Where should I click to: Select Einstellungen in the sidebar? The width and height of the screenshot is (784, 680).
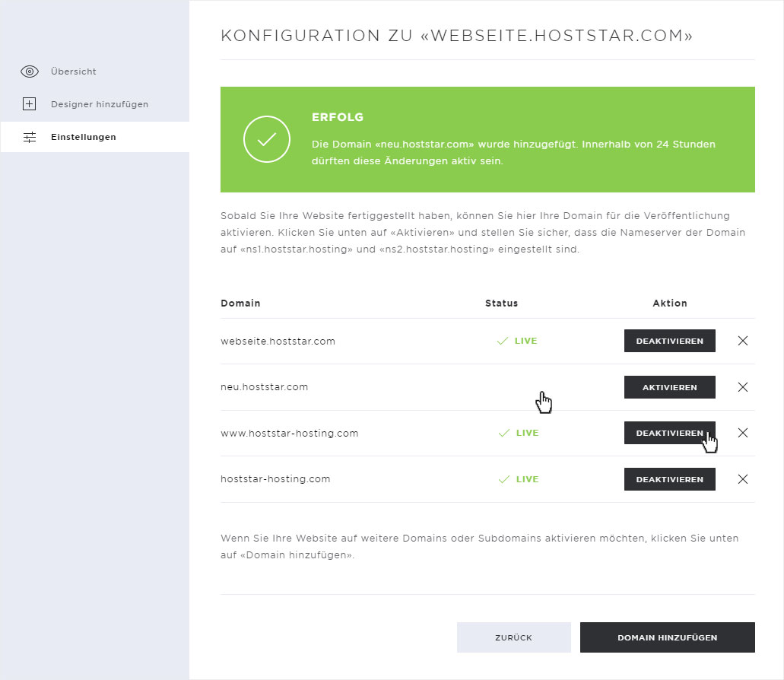pos(95,137)
